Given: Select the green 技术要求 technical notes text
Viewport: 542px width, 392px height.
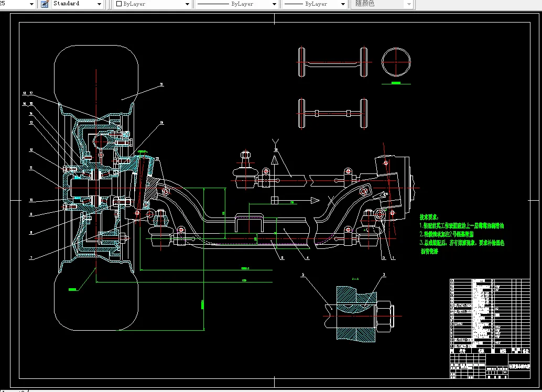Looking at the screenshot, I should [x=462, y=234].
